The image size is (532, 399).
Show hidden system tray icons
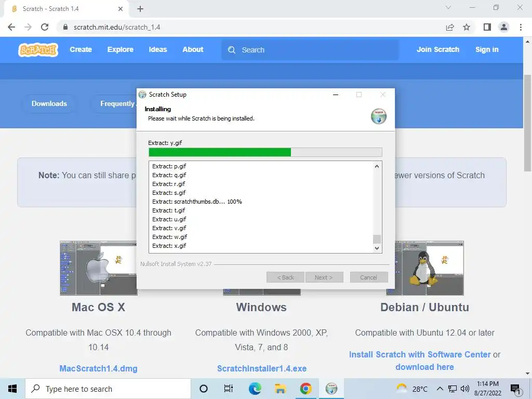(440, 389)
